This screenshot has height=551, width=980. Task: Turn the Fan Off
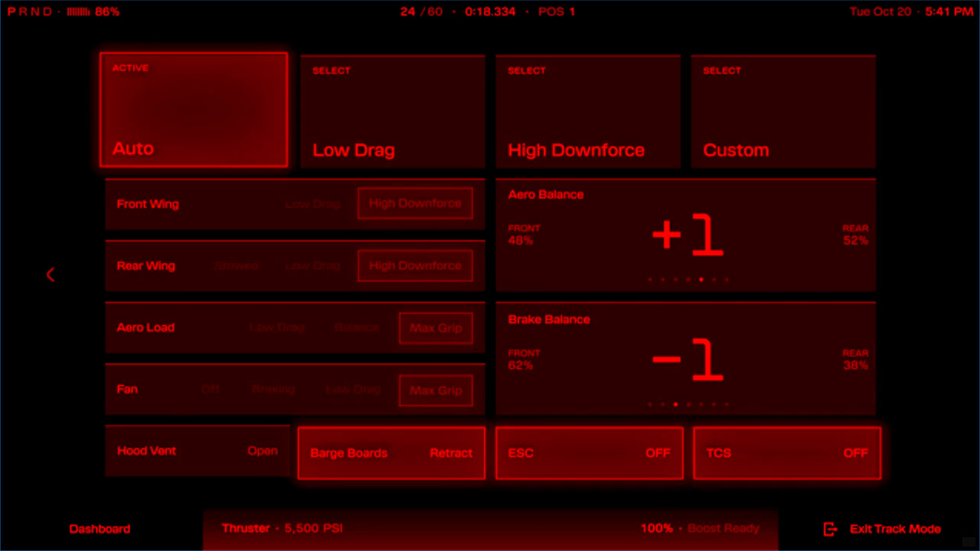(211, 389)
